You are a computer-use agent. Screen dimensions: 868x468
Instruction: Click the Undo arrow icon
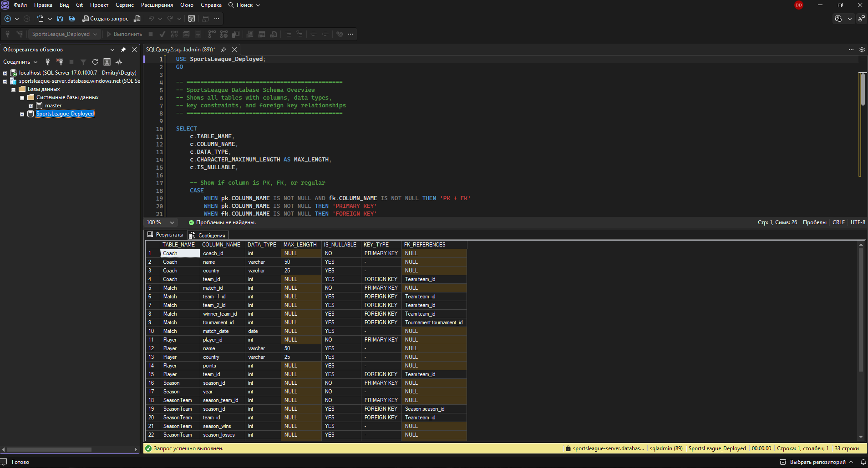[x=151, y=19]
